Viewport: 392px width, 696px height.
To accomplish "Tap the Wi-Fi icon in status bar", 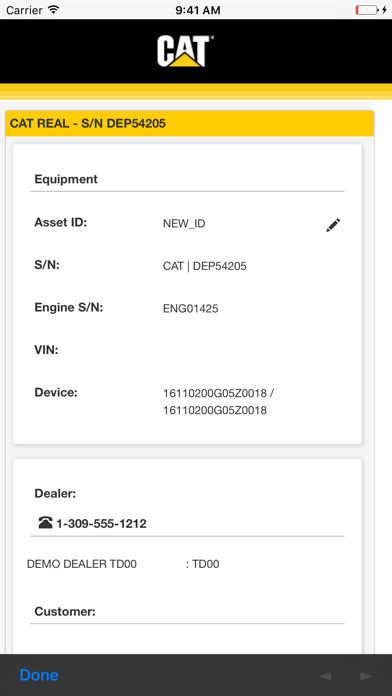I will [53, 9].
